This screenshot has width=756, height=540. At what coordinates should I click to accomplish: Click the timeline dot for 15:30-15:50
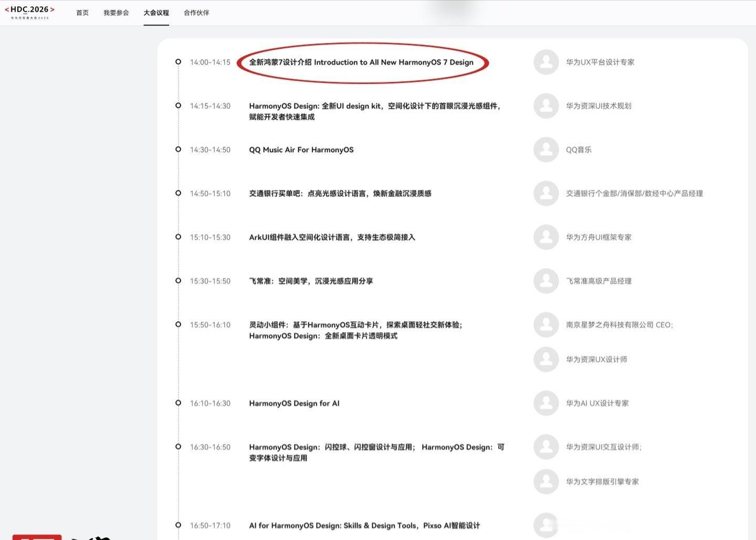[178, 281]
